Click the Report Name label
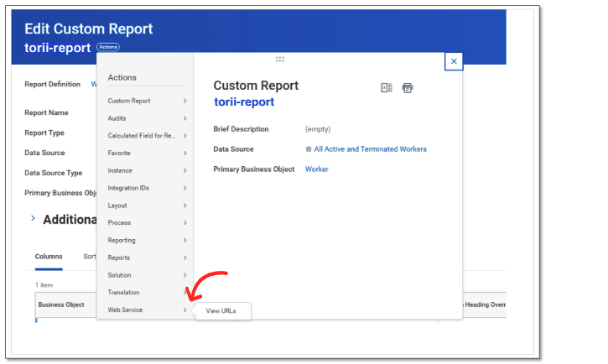608x364 pixels. [x=46, y=112]
